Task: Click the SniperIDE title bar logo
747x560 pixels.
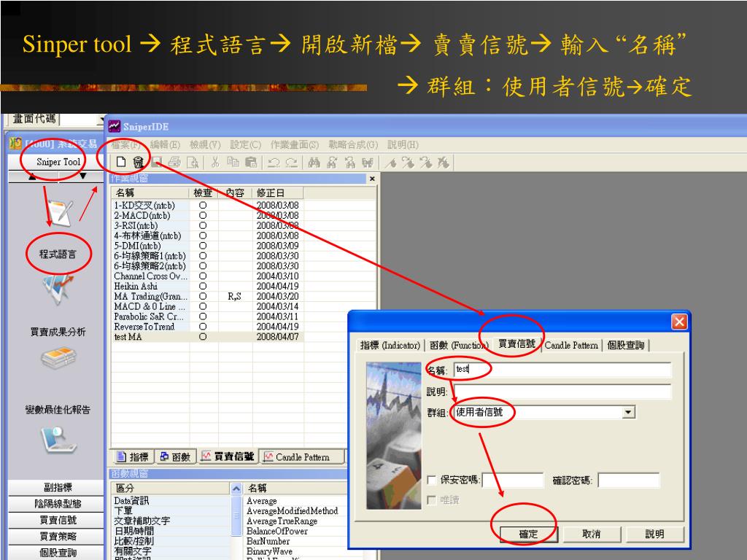Action: 115,126
